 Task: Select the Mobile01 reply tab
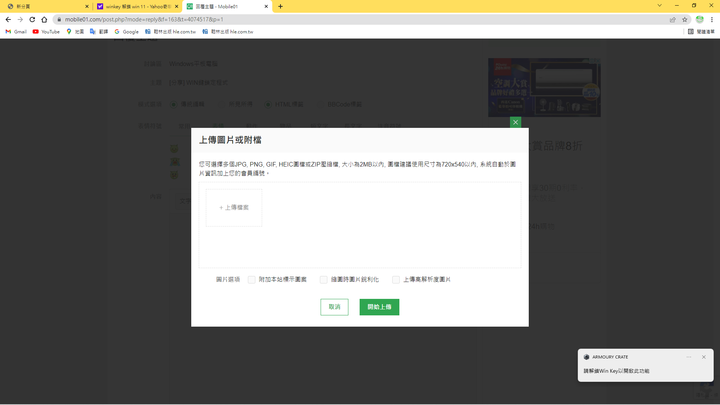(x=225, y=6)
